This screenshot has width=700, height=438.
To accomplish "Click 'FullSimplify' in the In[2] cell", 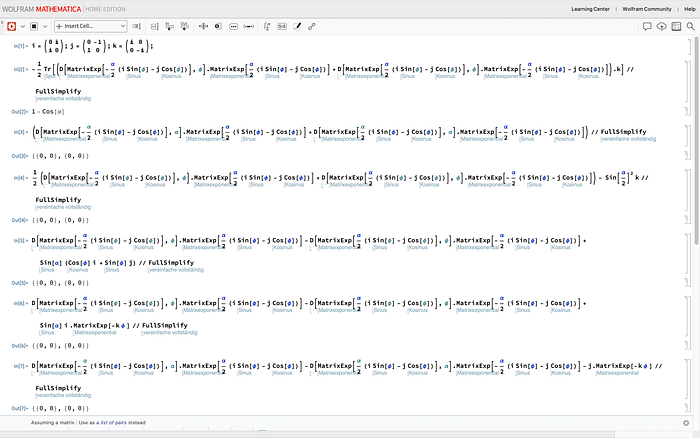I will 58,92.
